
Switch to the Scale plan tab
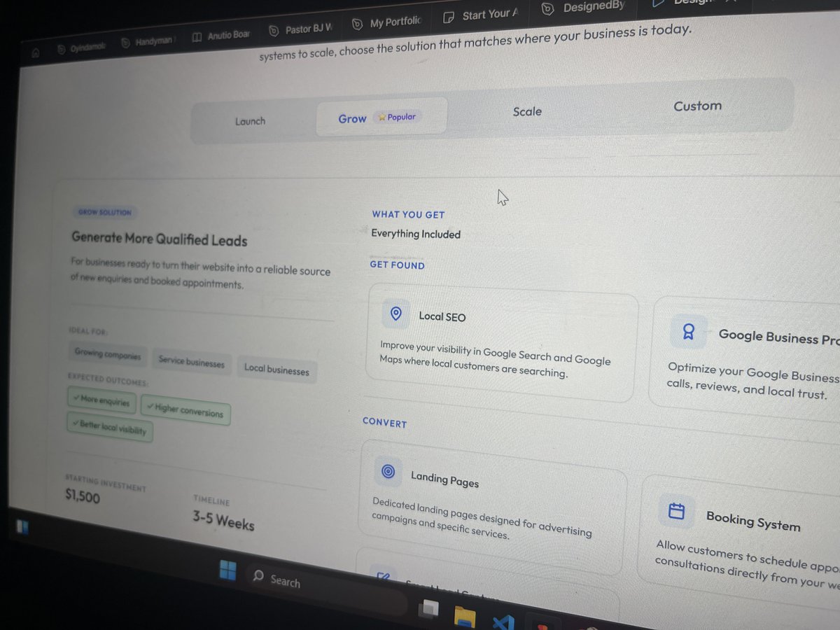[x=527, y=111]
